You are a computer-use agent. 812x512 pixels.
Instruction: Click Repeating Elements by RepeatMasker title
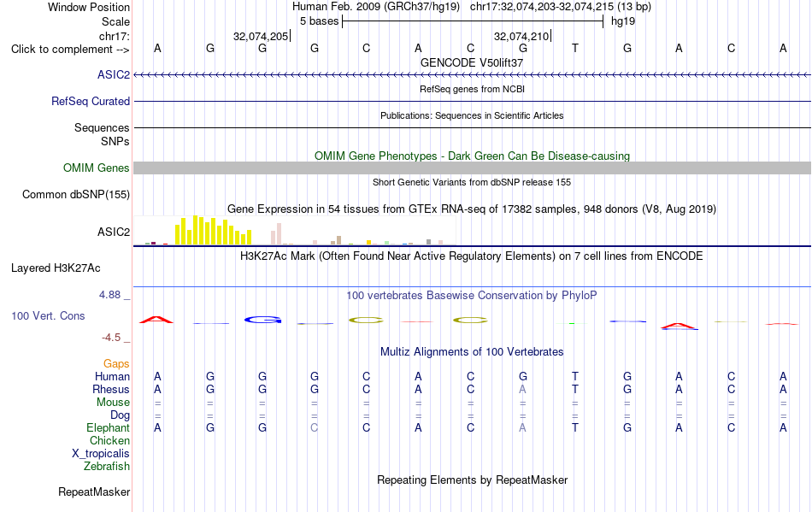click(472, 480)
